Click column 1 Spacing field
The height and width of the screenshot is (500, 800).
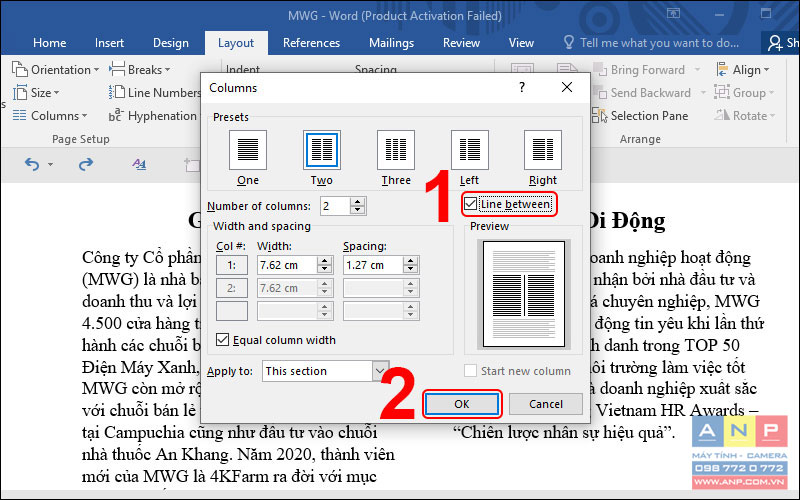pos(373,265)
